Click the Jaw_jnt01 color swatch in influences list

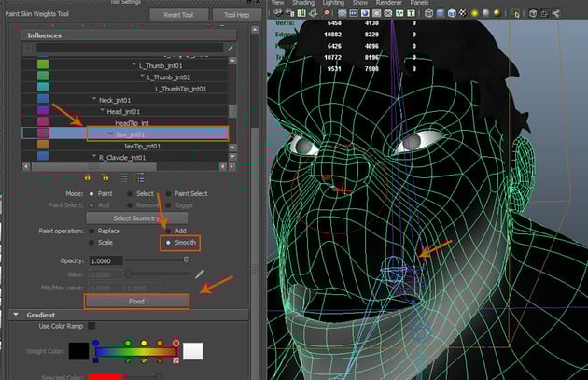(x=43, y=134)
